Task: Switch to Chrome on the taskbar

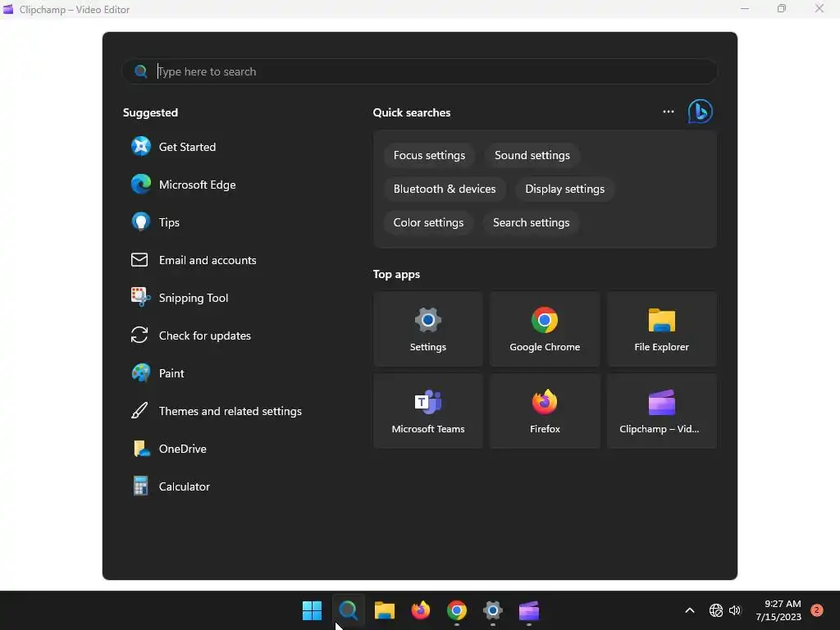Action: (456, 610)
